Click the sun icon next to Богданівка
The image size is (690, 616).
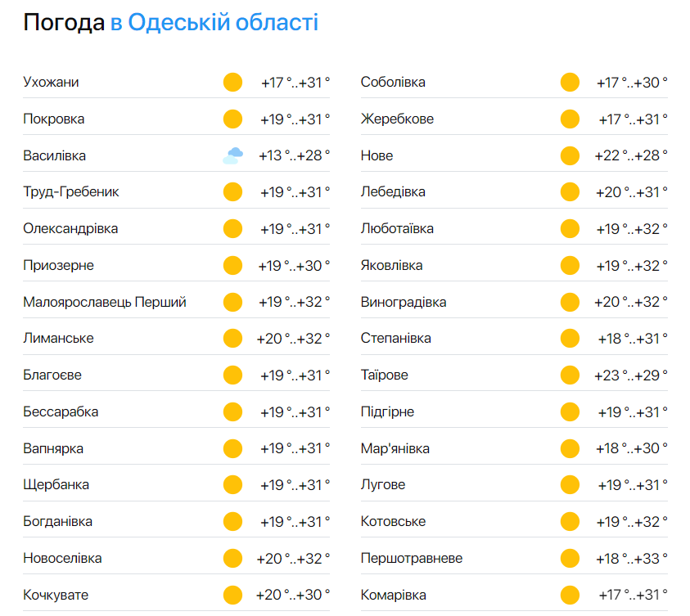(x=232, y=521)
